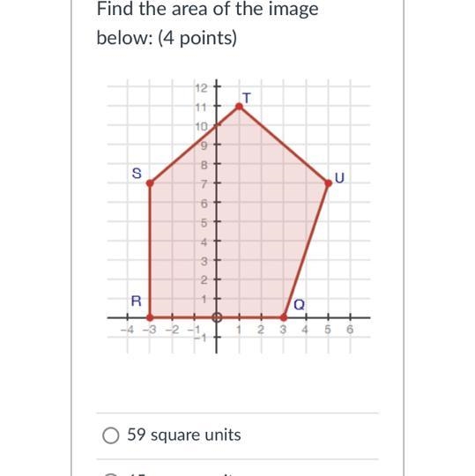Click the blue letter R label
This screenshot has width=475, height=476.
137,301
